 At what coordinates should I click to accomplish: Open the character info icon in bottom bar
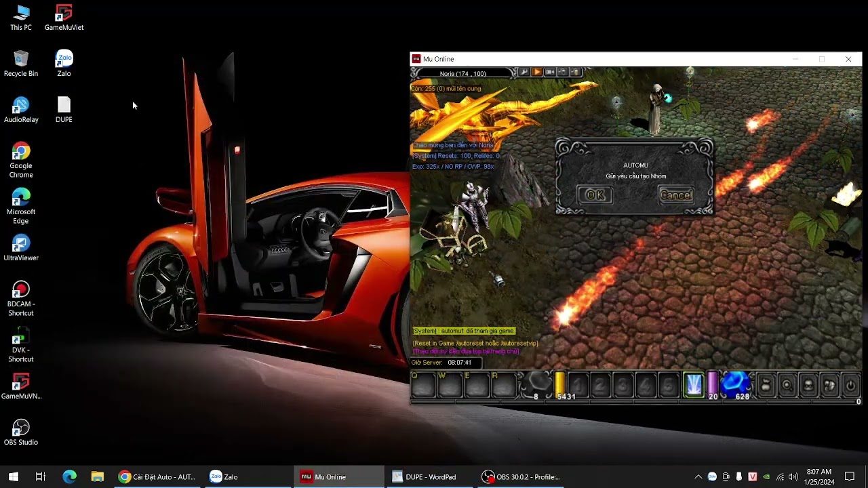point(808,386)
